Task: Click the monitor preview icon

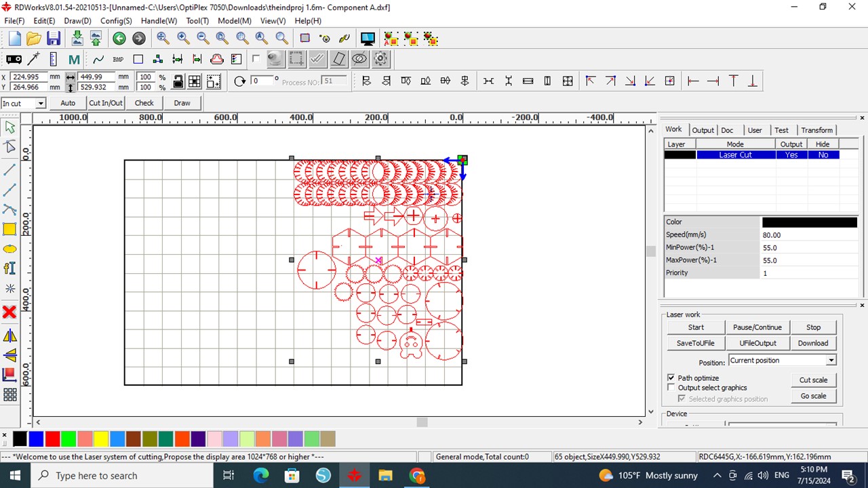Action: (x=368, y=39)
